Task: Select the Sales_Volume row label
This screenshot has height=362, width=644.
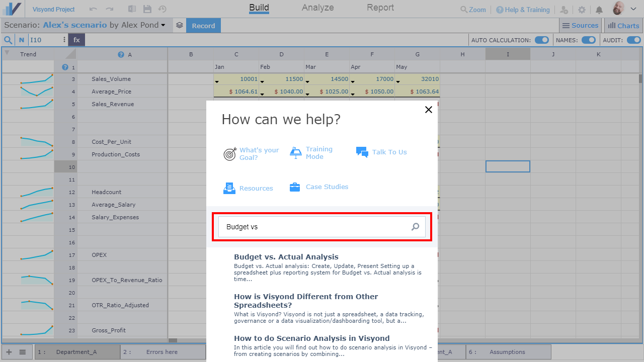Action: [111, 79]
